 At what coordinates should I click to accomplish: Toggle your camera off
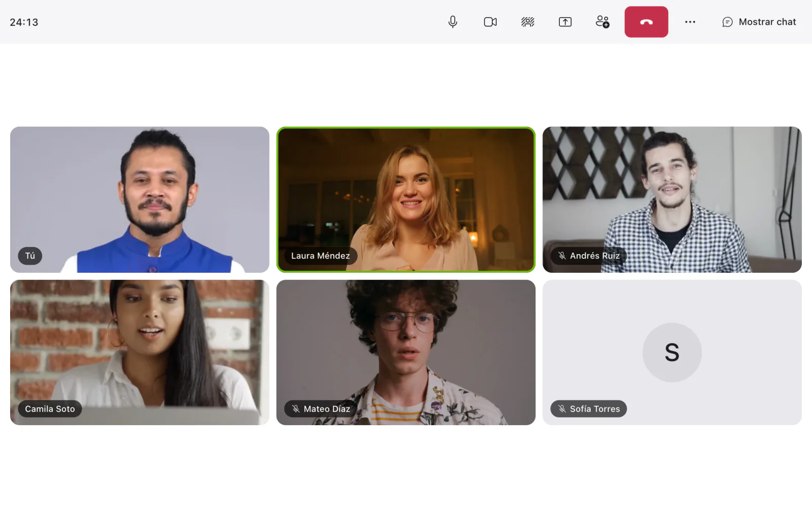pyautogui.click(x=490, y=22)
